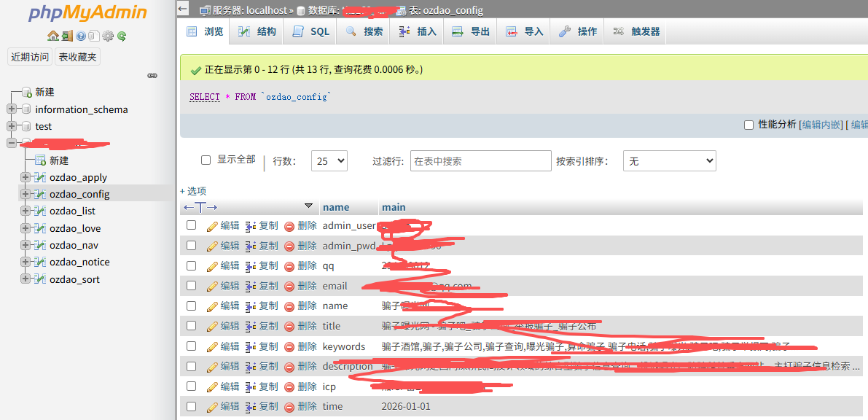Viewport: 868px width, 420px height.
Task: Select the email row checkbox
Action: click(191, 285)
